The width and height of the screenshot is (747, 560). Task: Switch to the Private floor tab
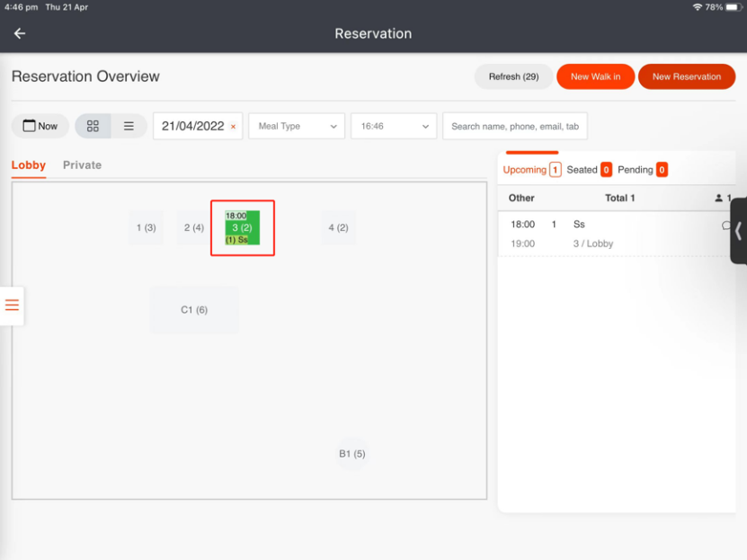(82, 165)
